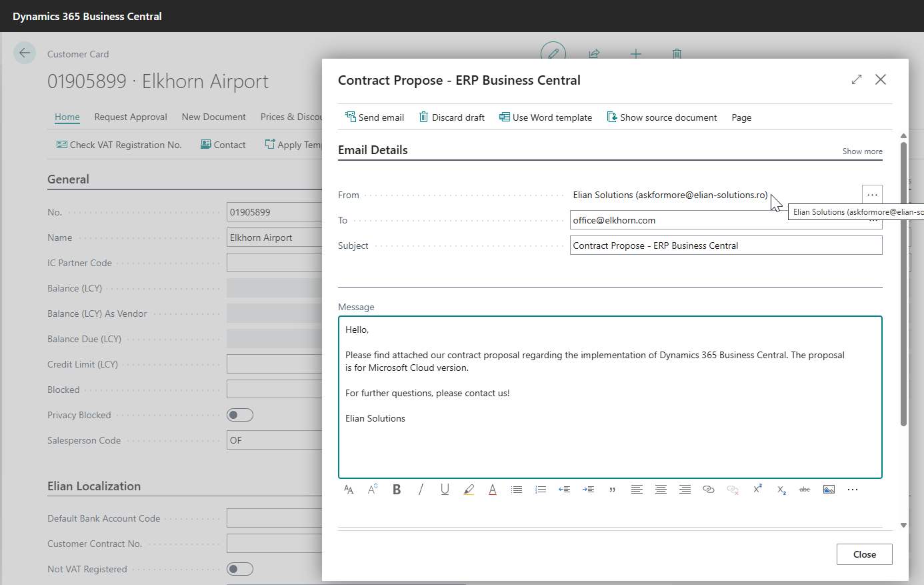
Task: Click the font picker icon in message toolbar
Action: click(349, 490)
